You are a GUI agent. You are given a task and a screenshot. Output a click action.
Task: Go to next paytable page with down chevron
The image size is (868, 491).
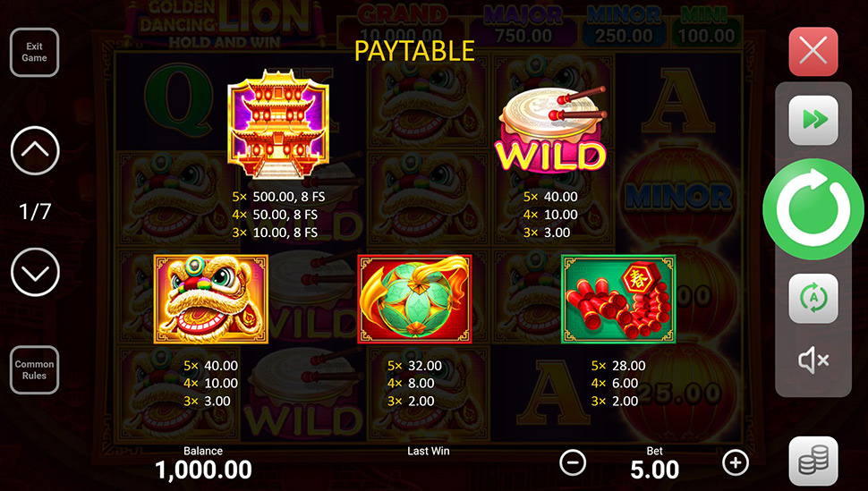click(x=35, y=273)
